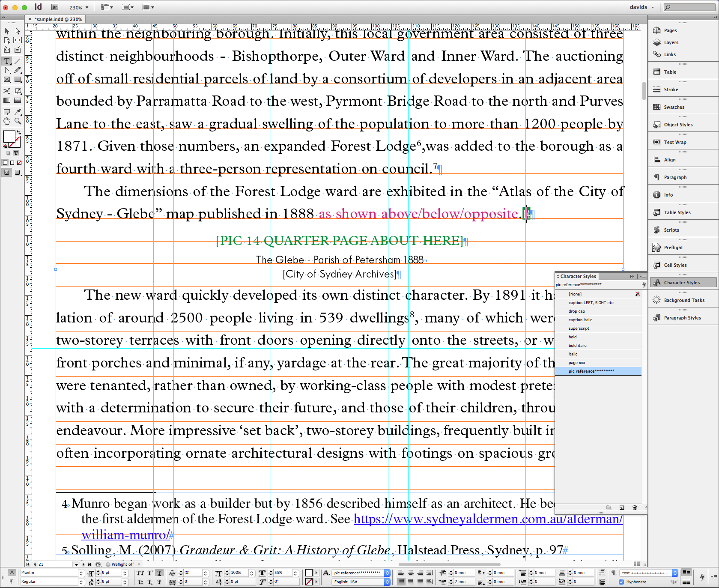Select the Scissors tool
Screen dimensions: 719x588
click(7, 91)
